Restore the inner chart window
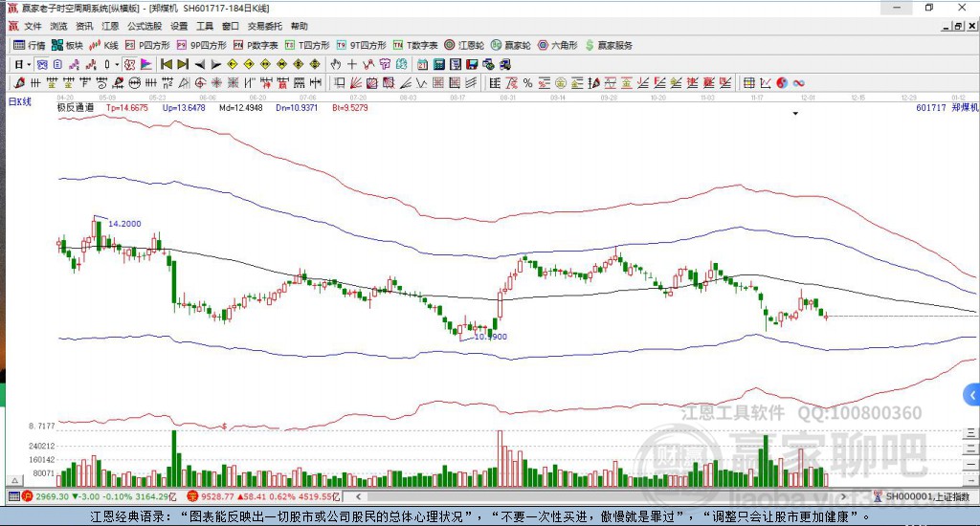The image size is (980, 526). point(958,26)
